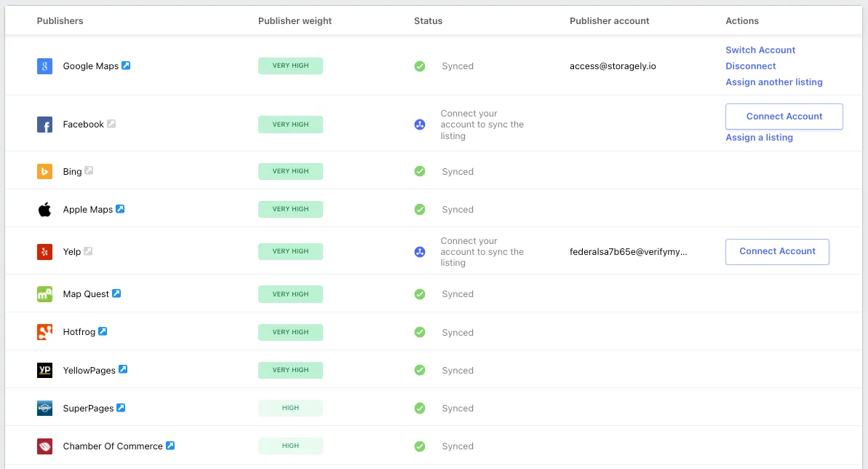Click the Chamber Of Commerce publisher name
868x469 pixels.
pyautogui.click(x=113, y=446)
